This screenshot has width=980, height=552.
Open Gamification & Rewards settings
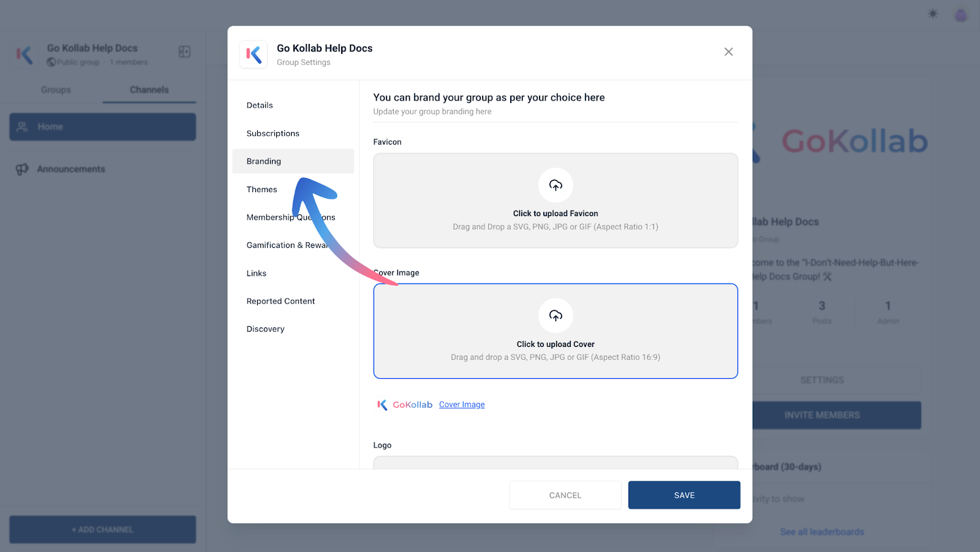tap(293, 245)
